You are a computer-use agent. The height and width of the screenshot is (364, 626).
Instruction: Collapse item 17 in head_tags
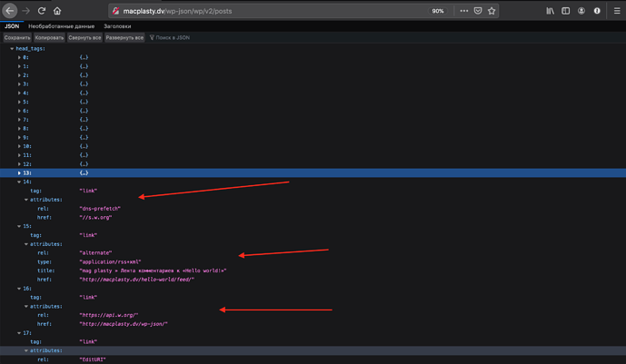19,333
